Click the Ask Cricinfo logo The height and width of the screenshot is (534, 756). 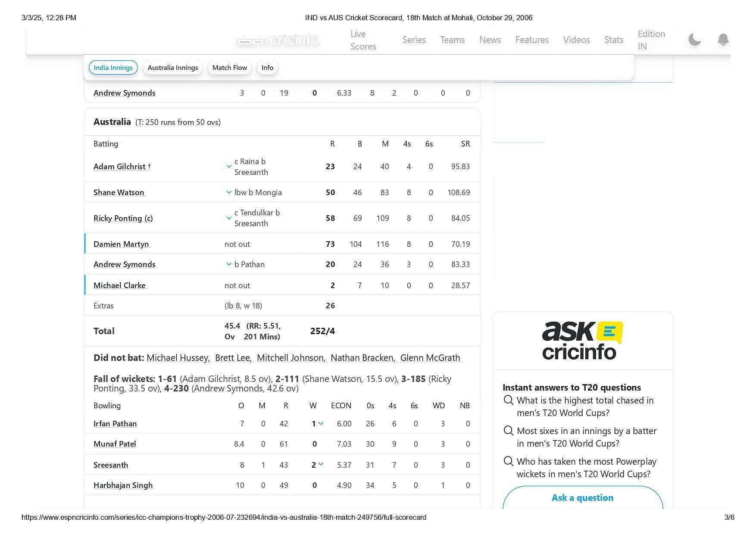pyautogui.click(x=582, y=340)
